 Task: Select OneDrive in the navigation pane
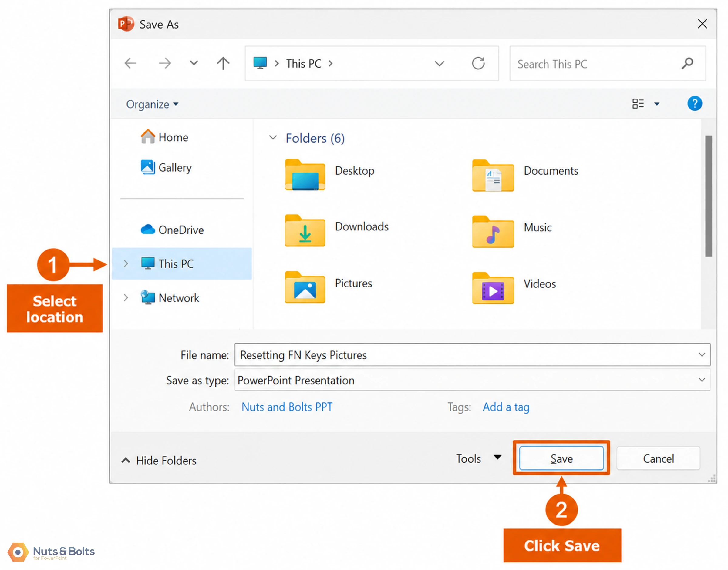172,230
